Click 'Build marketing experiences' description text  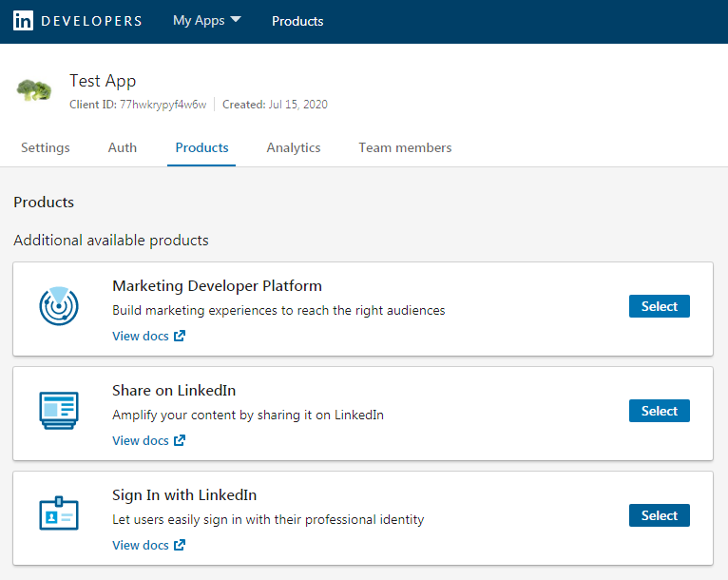tap(278, 310)
